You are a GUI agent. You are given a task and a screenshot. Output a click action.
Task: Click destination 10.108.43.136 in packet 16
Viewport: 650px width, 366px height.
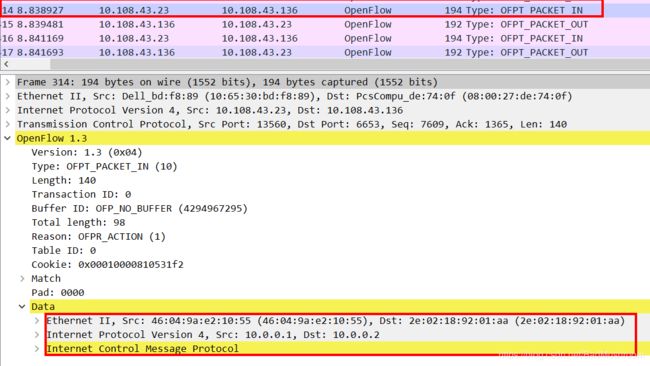pos(260,38)
